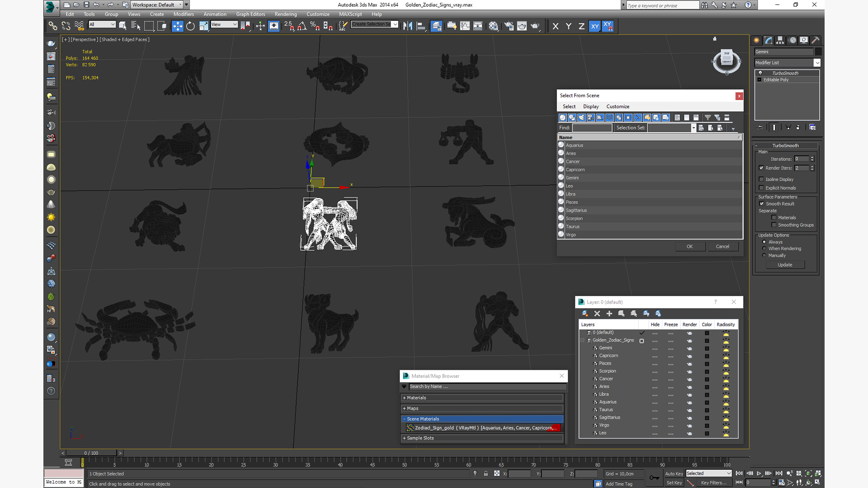Open the Hierarchy command panel tab
The height and width of the screenshot is (488, 868).
(x=780, y=40)
